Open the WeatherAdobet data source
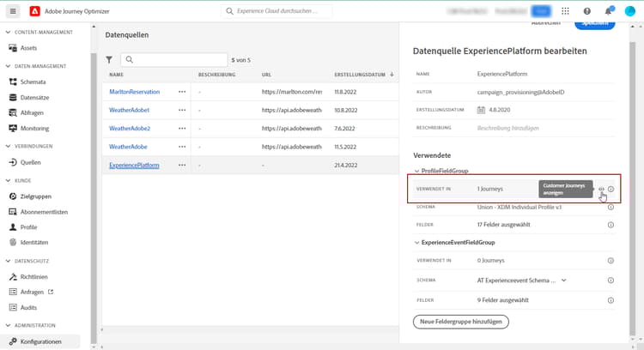The width and height of the screenshot is (644, 350). [129, 110]
